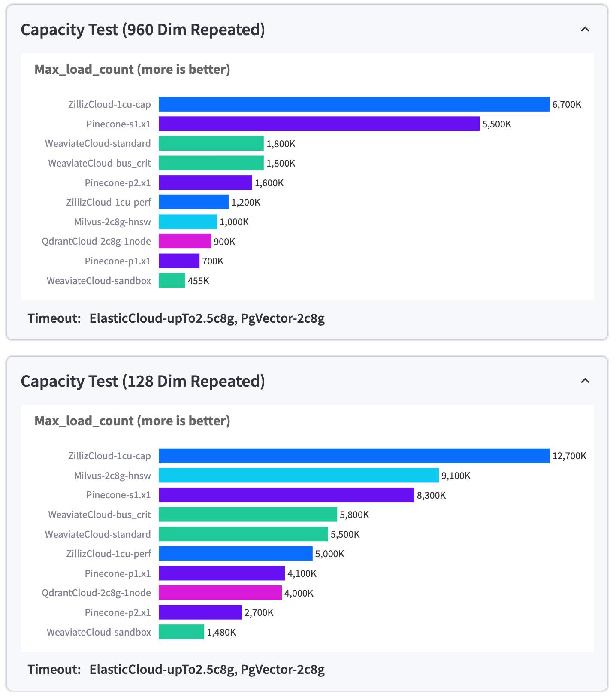Click the WeaviateCloud-sandbox 1,480K bar
Screen dimensions: 616x697
181,632
